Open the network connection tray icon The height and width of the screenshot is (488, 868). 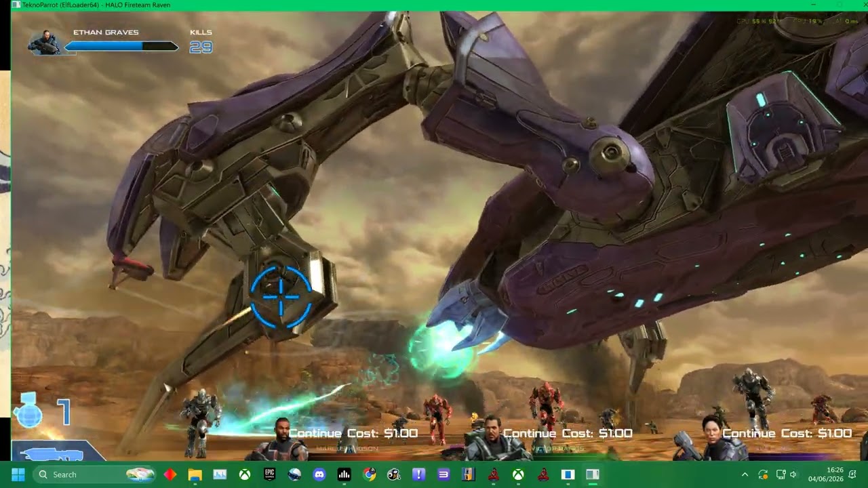pyautogui.click(x=781, y=474)
